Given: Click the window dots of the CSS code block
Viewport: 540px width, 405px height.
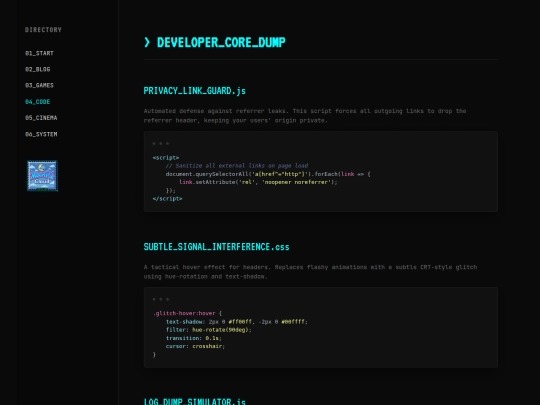Looking at the screenshot, I should click(161, 299).
